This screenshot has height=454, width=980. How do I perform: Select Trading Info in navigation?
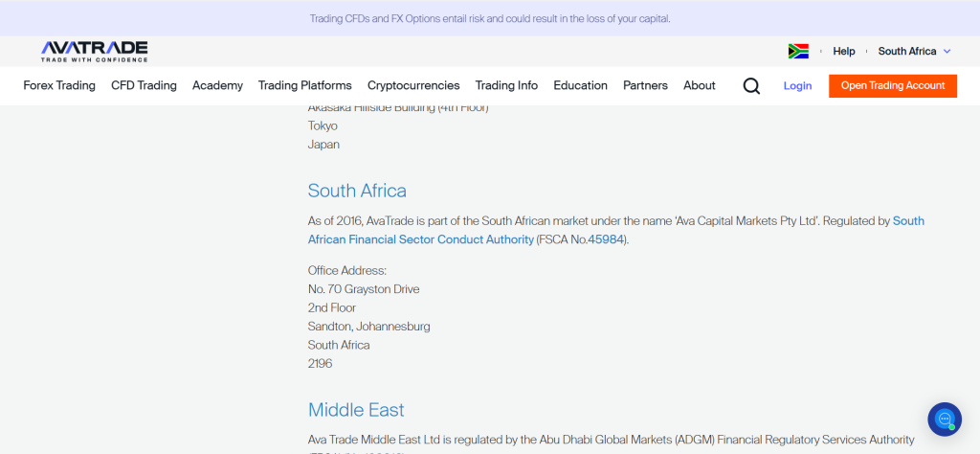pyautogui.click(x=506, y=85)
